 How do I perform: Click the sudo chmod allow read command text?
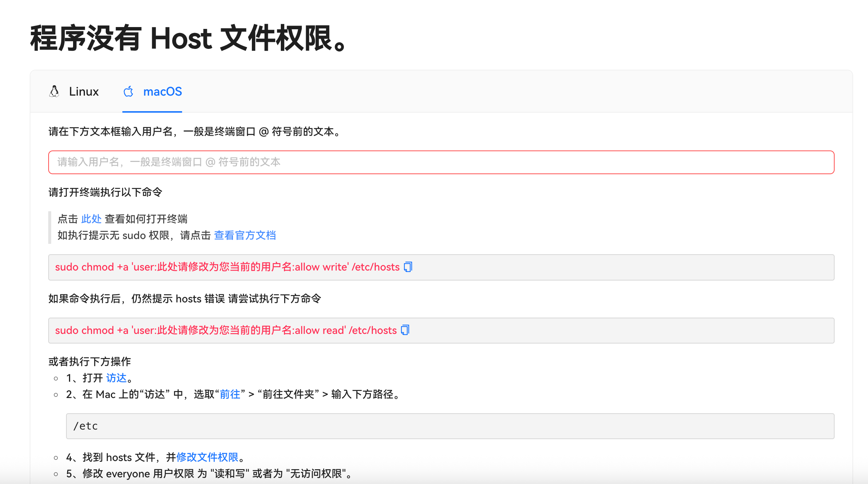[226, 331]
